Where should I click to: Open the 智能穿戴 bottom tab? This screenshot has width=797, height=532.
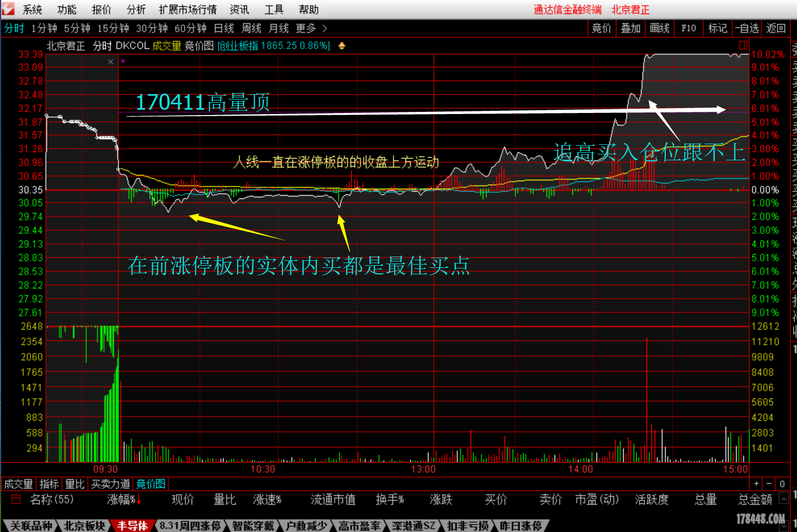pos(253,526)
